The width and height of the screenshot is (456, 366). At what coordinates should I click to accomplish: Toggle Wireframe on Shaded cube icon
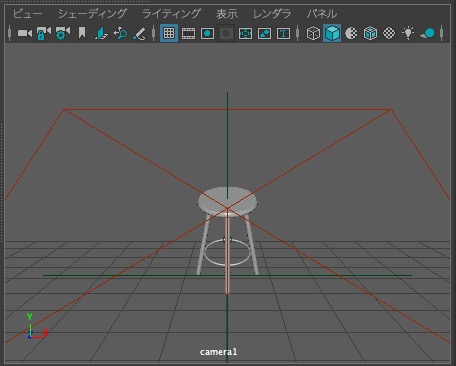point(370,33)
